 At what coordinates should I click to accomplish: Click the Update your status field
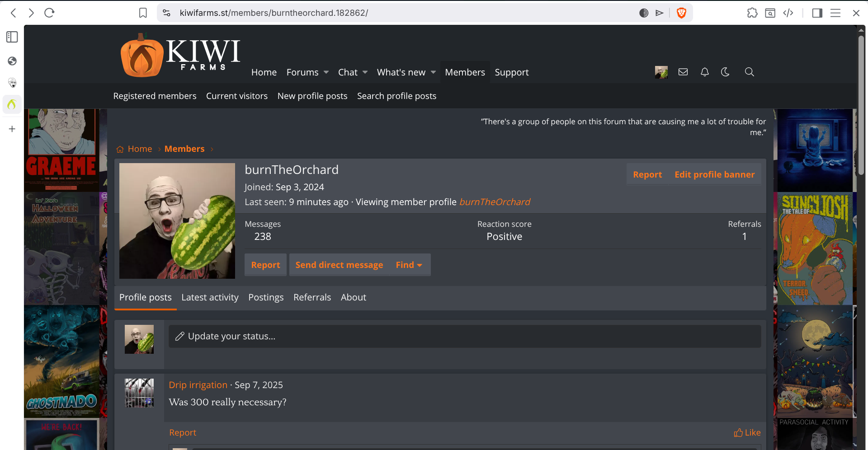[x=464, y=336]
